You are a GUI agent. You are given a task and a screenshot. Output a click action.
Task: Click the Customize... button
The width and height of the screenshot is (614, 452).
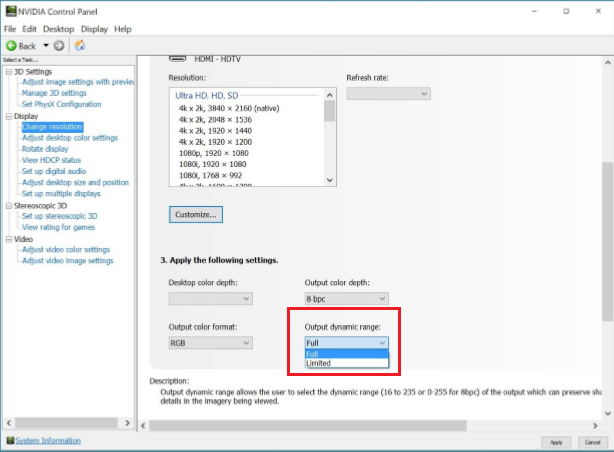tap(196, 215)
